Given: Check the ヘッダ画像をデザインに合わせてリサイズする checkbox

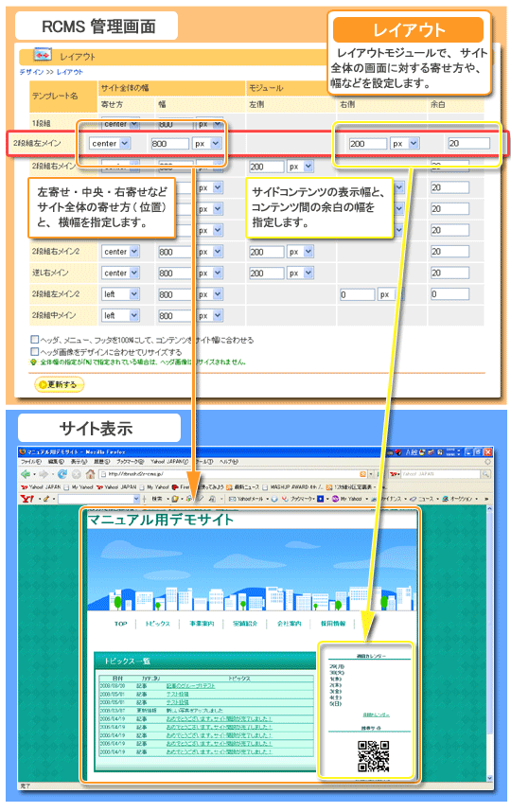Looking at the screenshot, I should (35, 351).
